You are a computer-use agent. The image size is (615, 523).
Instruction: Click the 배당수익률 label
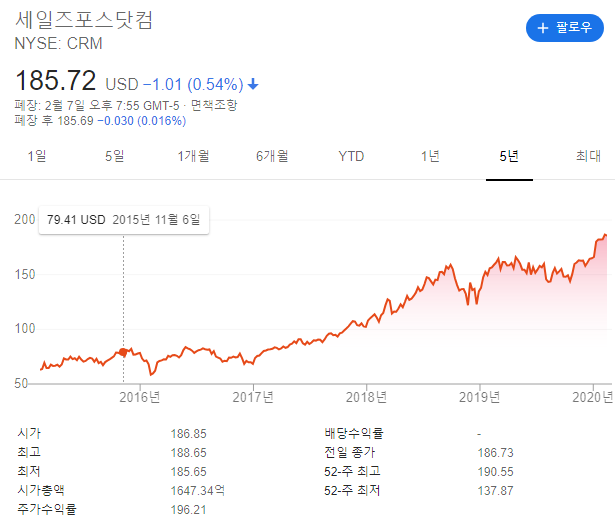click(353, 433)
